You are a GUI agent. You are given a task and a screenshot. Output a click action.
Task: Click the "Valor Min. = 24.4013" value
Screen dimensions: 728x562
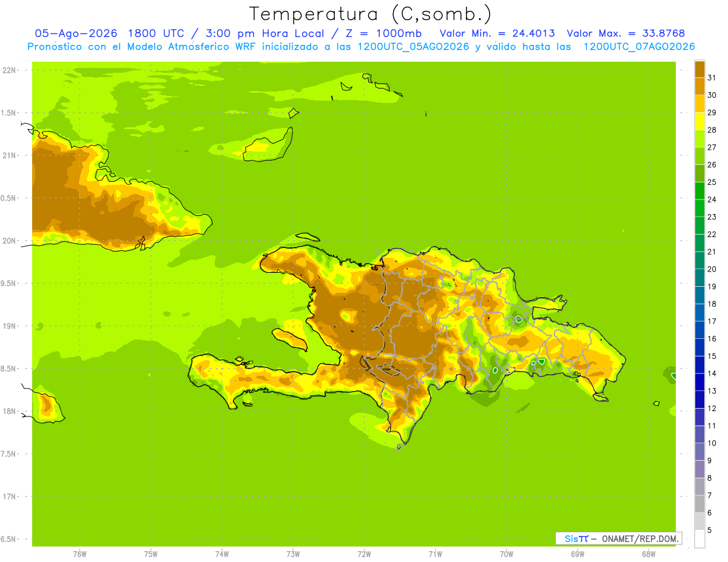click(497, 33)
